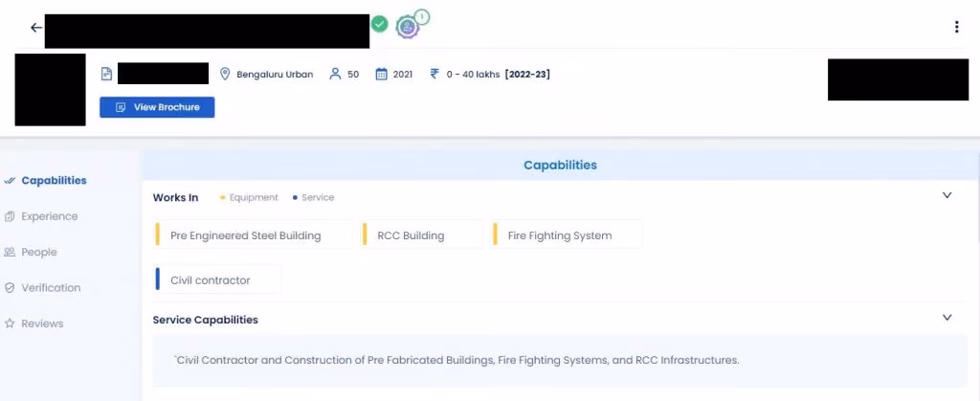Click the Fire Fighting System tag
Image resolution: width=980 pixels, height=401 pixels.
click(x=567, y=235)
